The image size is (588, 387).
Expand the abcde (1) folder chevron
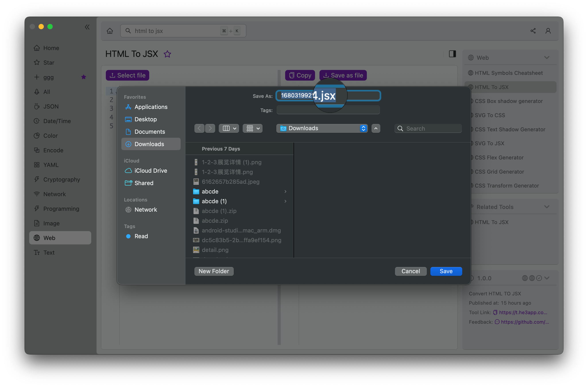click(285, 201)
